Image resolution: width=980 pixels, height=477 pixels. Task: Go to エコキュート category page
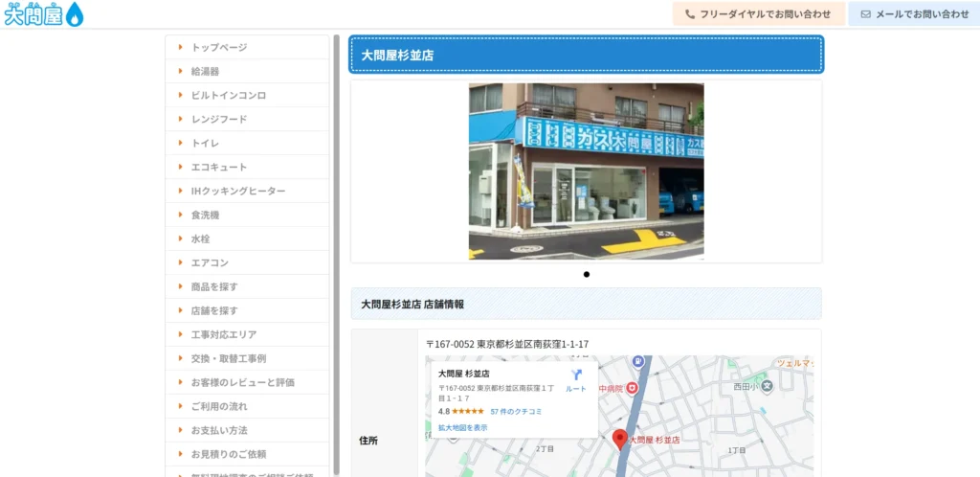tap(218, 167)
